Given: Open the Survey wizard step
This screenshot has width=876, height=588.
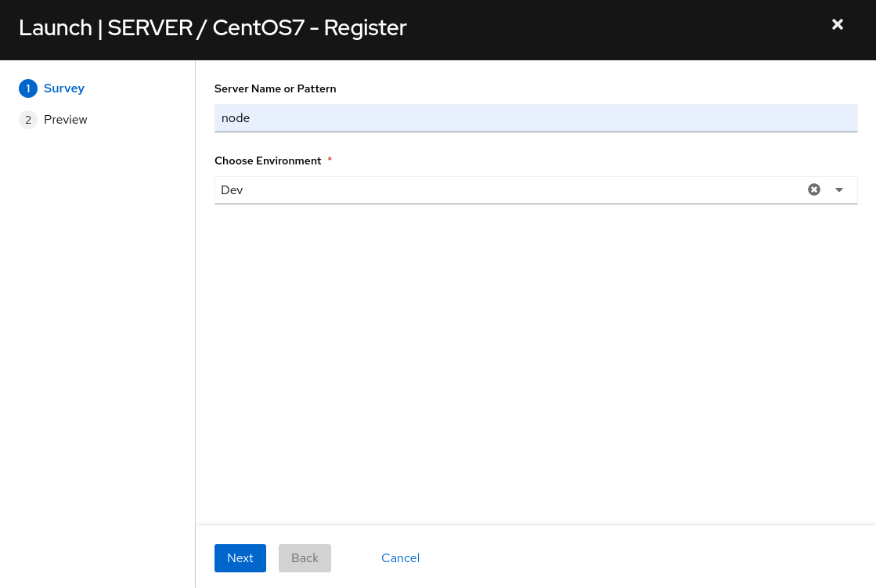Looking at the screenshot, I should 63,88.
